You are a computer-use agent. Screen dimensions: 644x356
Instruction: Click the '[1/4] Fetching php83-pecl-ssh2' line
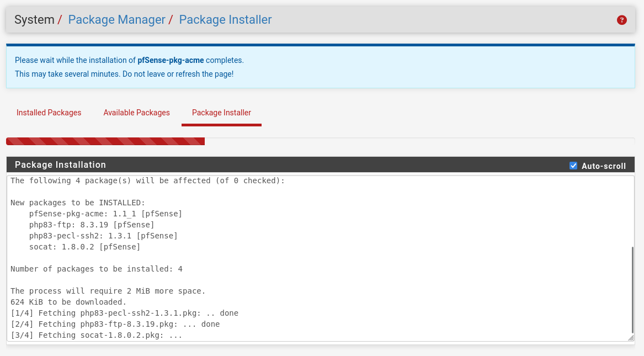point(125,314)
